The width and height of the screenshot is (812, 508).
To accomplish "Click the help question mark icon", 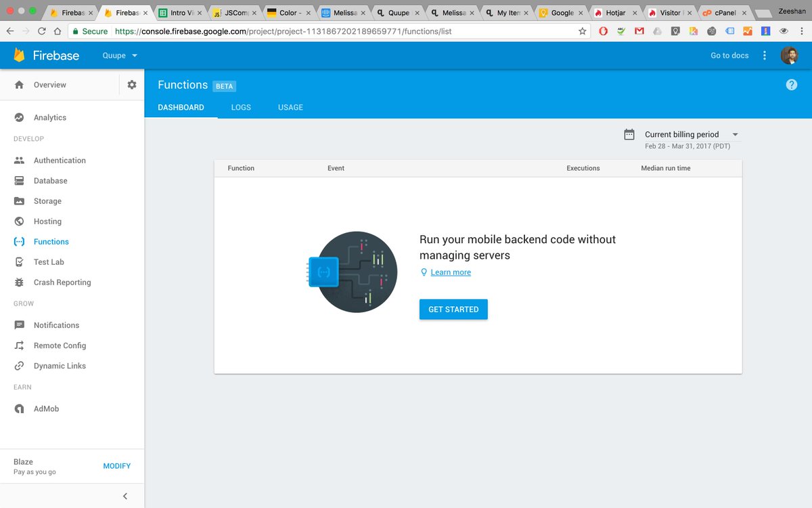I will pos(792,85).
